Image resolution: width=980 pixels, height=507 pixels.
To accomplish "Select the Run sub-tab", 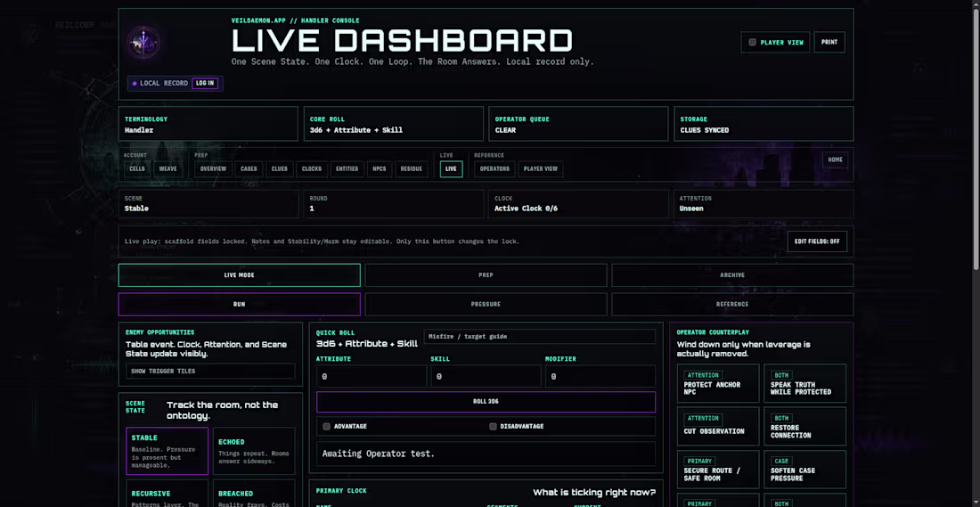I will 240,305.
